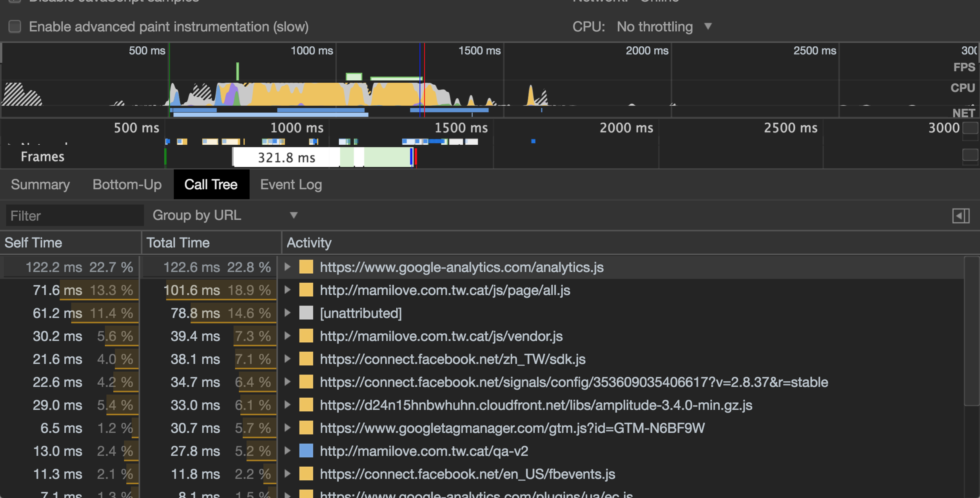The width and height of the screenshot is (980, 498).
Task: Select the amplitude-3.4.0-min.gz.js row
Action: click(535, 405)
